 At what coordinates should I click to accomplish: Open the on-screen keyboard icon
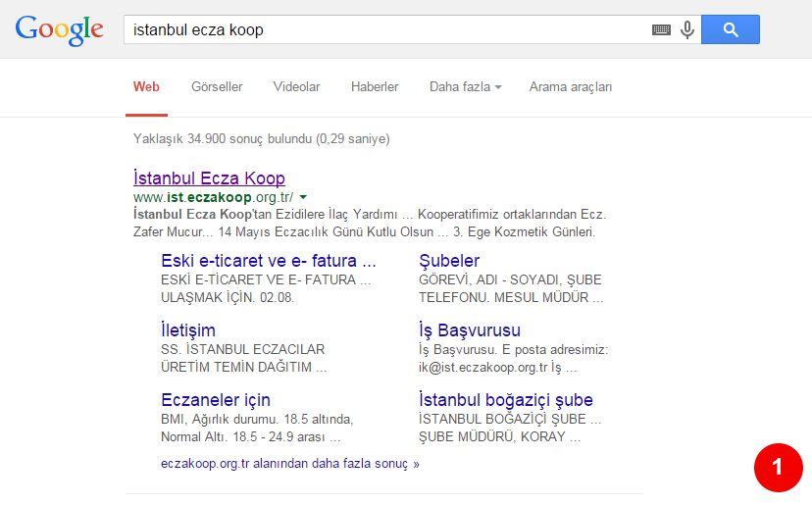pyautogui.click(x=661, y=30)
